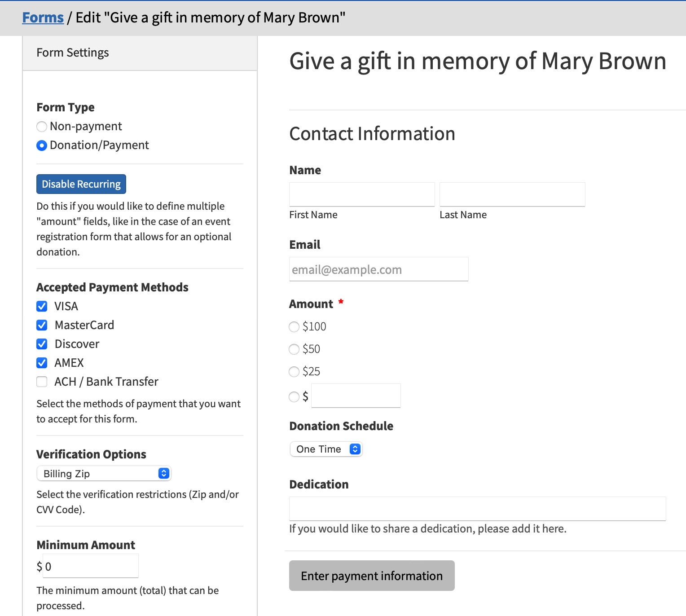This screenshot has width=686, height=616.
Task: Click the form title 'Give a gift in memory of Mary Brown'
Action: pos(478,61)
